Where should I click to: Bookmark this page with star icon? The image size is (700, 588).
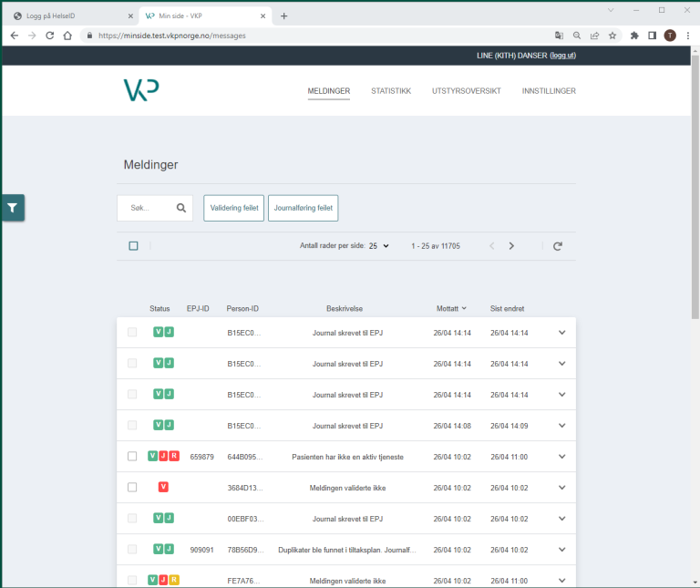coord(612,36)
